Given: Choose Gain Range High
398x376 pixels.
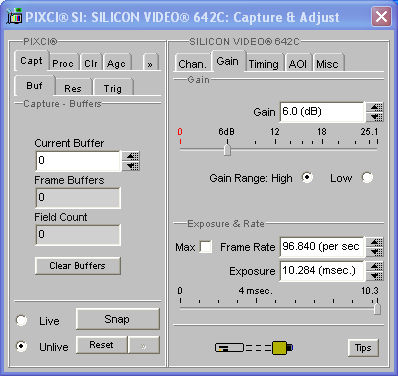Looking at the screenshot, I should (307, 177).
